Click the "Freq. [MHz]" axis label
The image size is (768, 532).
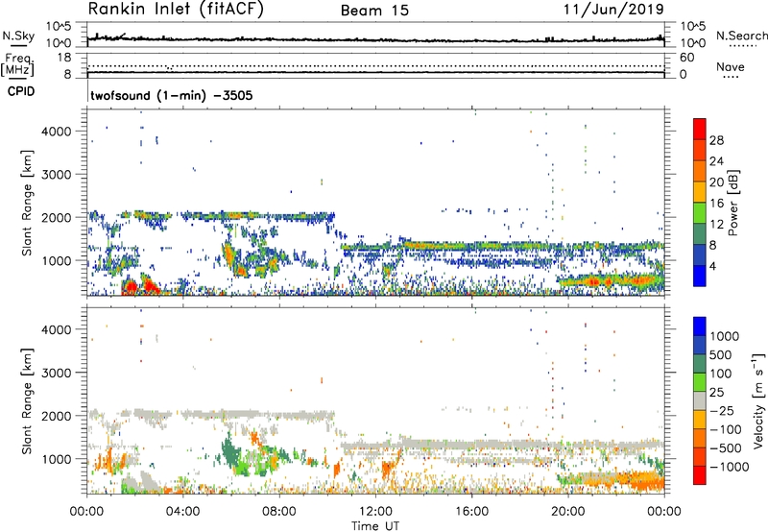17,65
